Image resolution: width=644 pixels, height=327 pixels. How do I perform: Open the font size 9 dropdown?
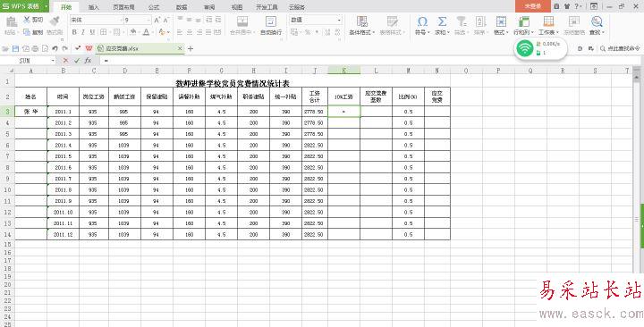[148, 20]
